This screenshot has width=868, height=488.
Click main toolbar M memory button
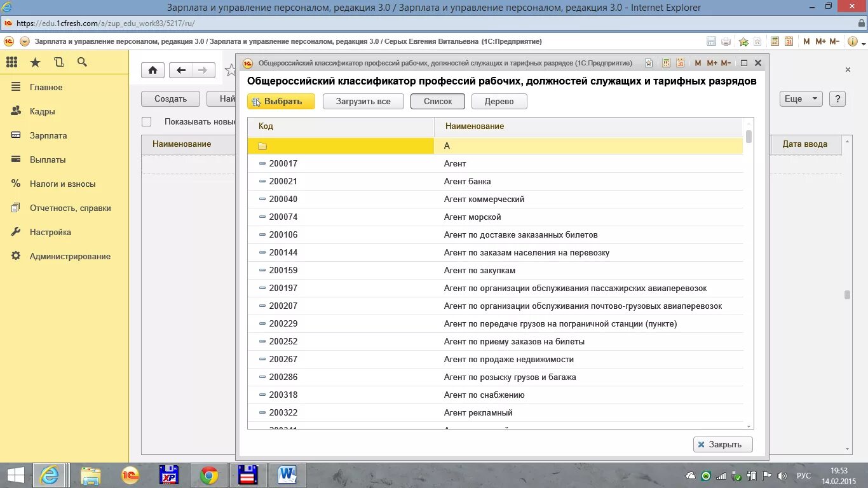(x=806, y=41)
